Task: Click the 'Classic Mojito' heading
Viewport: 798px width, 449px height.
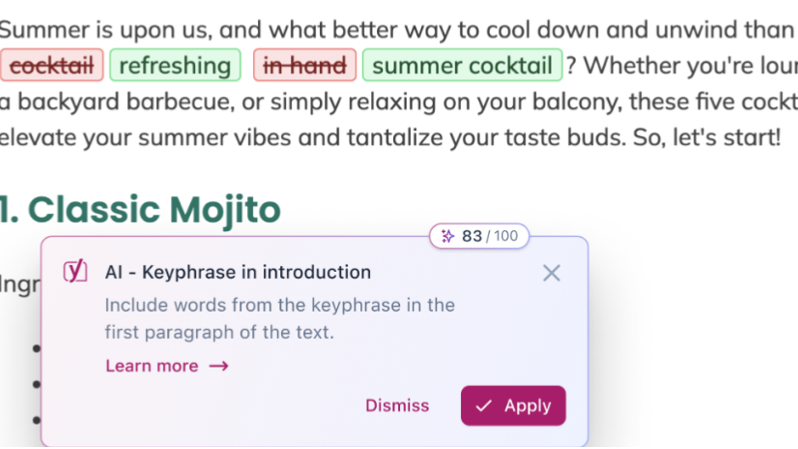Action: (x=140, y=210)
